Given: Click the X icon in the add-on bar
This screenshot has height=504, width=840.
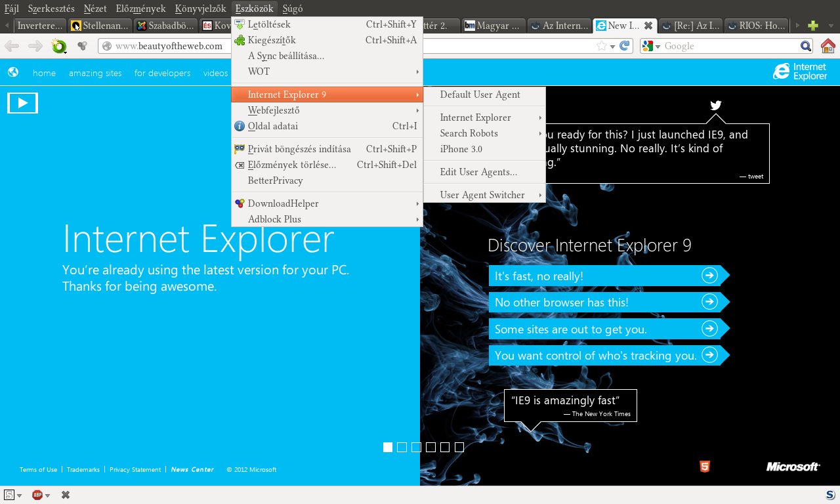Looking at the screenshot, I should [x=66, y=495].
